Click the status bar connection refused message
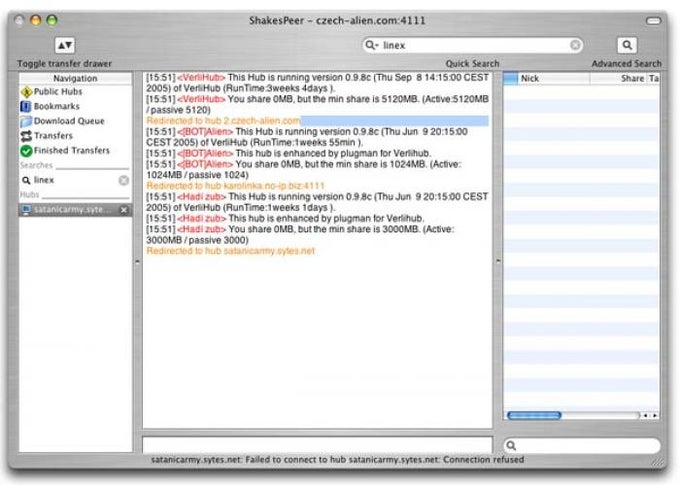The width and height of the screenshot is (680, 485). [337, 459]
